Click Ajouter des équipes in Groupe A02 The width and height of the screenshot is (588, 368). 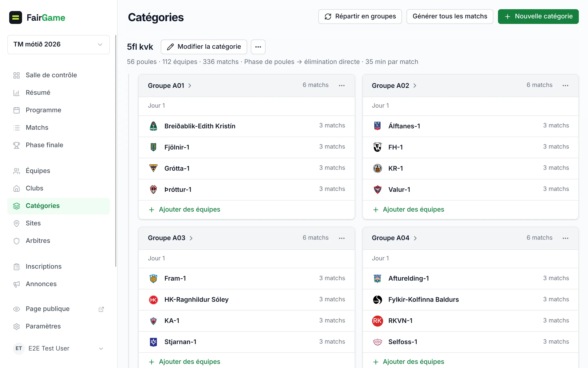[x=408, y=210]
